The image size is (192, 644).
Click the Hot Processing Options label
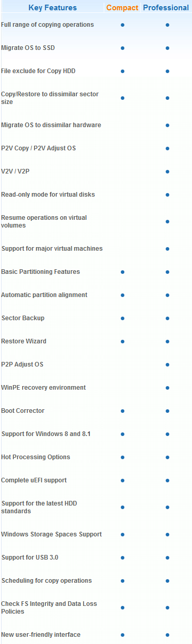click(36, 457)
